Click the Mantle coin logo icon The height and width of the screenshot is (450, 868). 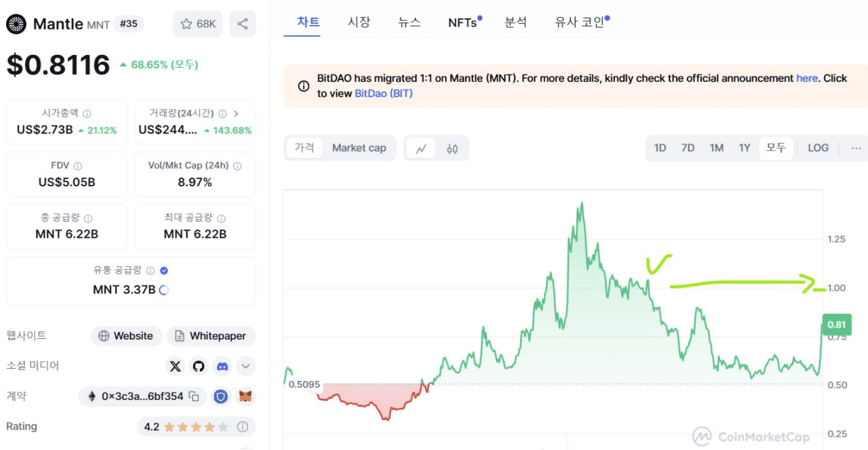pyautogui.click(x=16, y=24)
